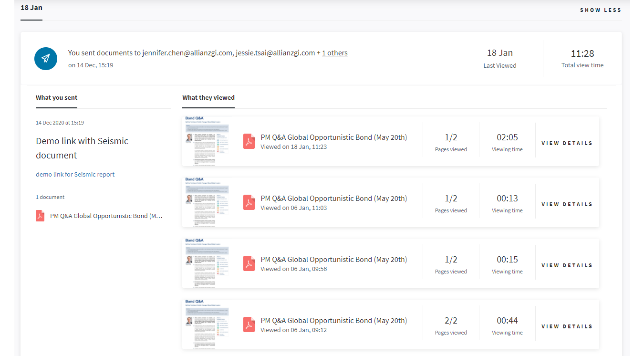This screenshot has width=644, height=356.
Task: Open the '1 others' recipients link
Action: pos(335,53)
